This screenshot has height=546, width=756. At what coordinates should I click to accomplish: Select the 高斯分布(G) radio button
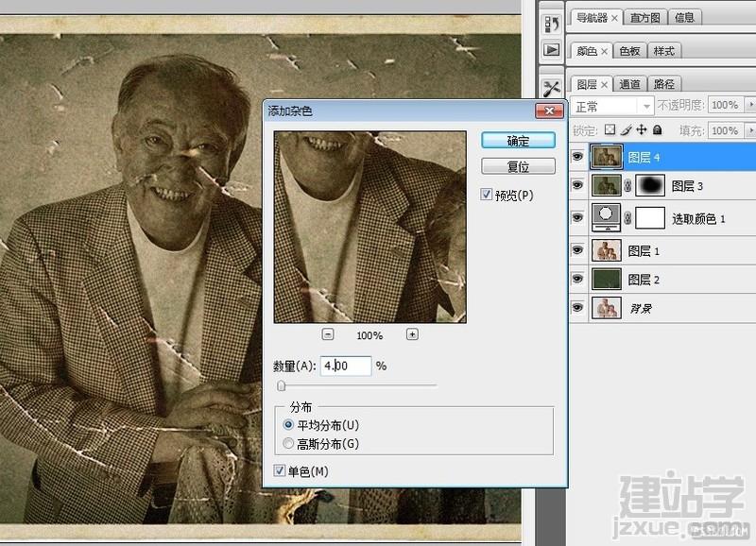coord(288,443)
